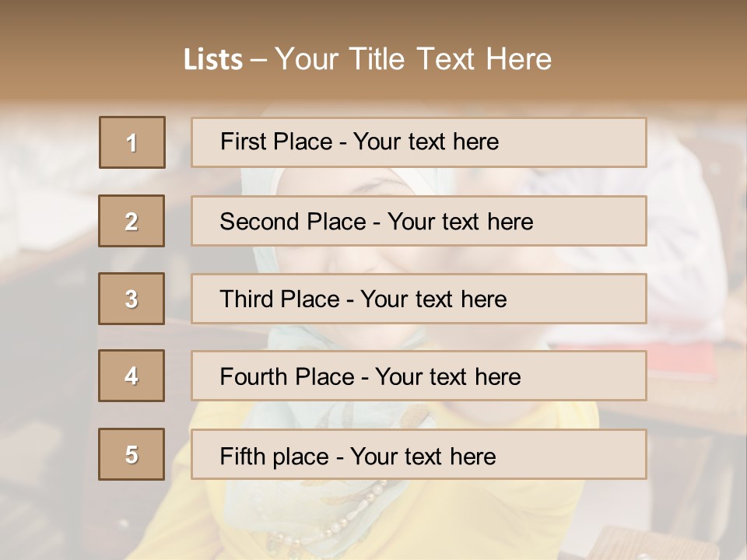Select the 'Third Place - Your text here' bar
This screenshot has height=560, width=747.
tap(419, 299)
